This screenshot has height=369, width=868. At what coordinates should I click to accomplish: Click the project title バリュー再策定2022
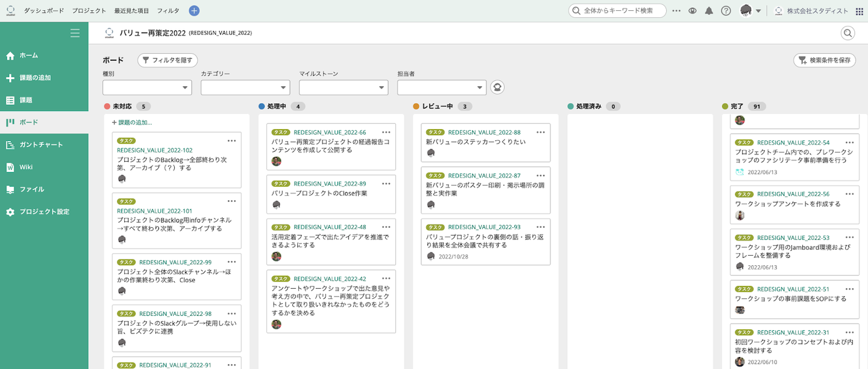(153, 33)
